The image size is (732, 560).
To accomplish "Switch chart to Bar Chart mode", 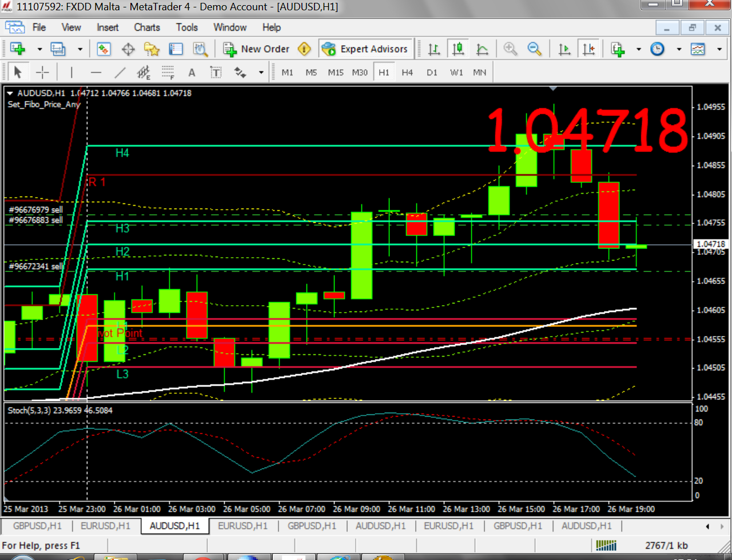I will tap(434, 49).
